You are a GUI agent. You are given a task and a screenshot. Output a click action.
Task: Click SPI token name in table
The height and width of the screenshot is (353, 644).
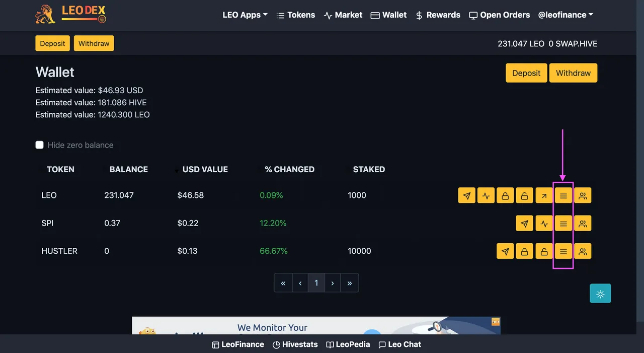[x=47, y=223]
